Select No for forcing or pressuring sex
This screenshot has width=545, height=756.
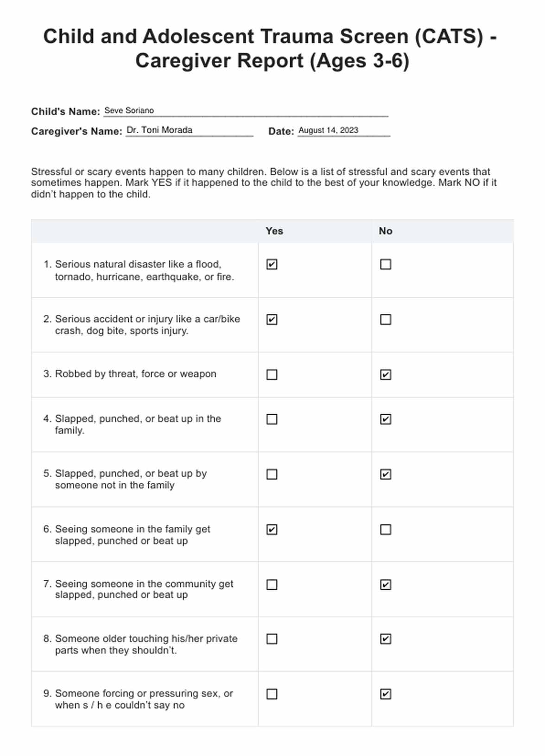(x=386, y=694)
